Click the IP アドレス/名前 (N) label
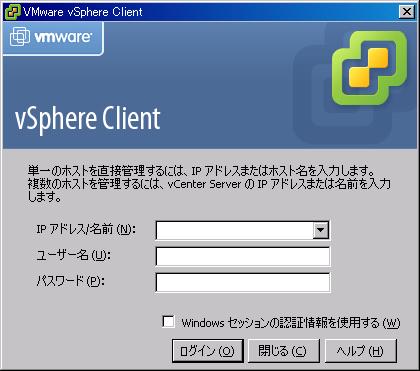The height and width of the screenshot is (371, 420). 86,229
